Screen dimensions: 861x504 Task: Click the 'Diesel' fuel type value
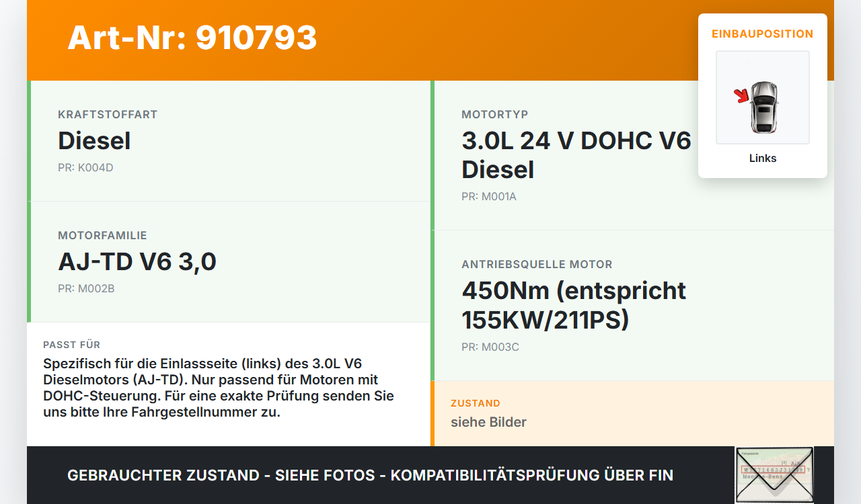pos(94,140)
